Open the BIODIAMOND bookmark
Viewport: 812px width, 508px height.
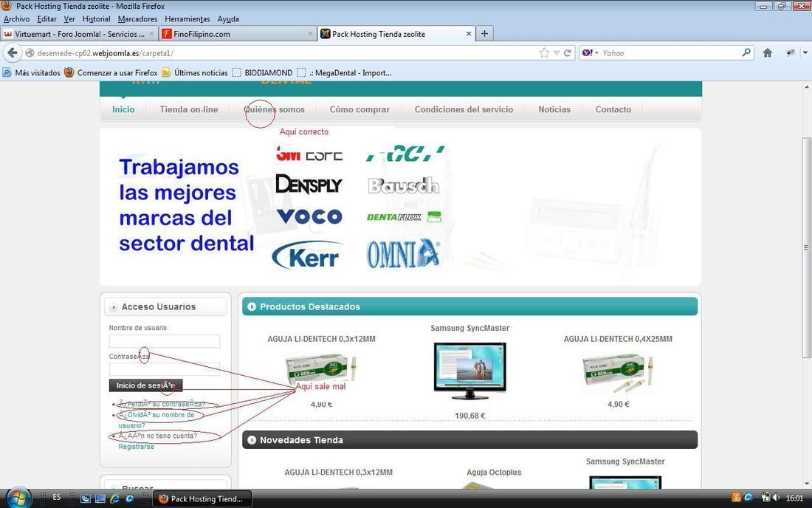(262, 72)
